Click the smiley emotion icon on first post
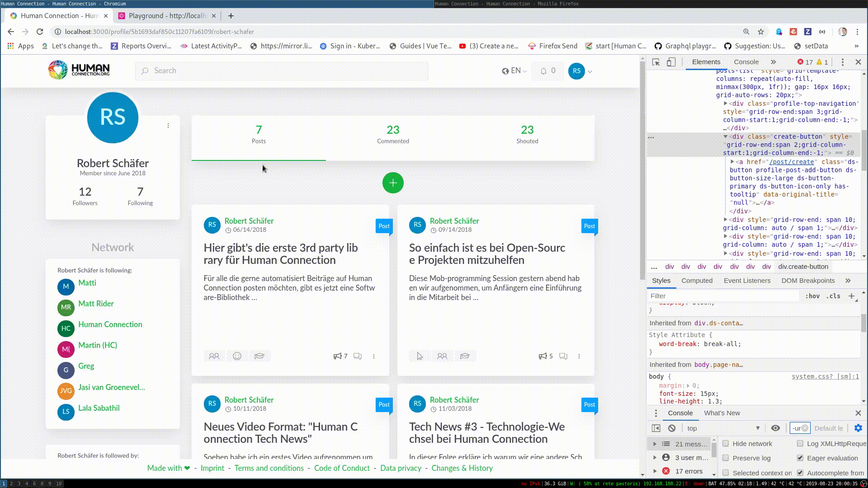868x488 pixels. [x=237, y=356]
